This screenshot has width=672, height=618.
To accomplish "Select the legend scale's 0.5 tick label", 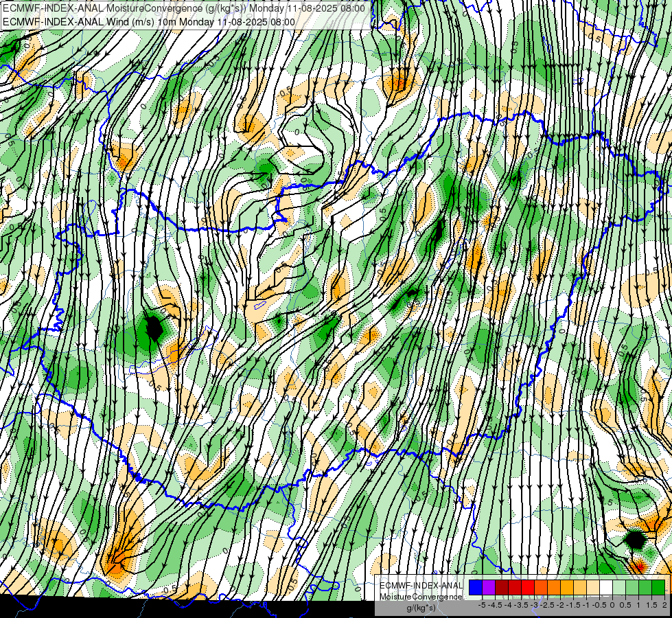I will pos(625,605).
